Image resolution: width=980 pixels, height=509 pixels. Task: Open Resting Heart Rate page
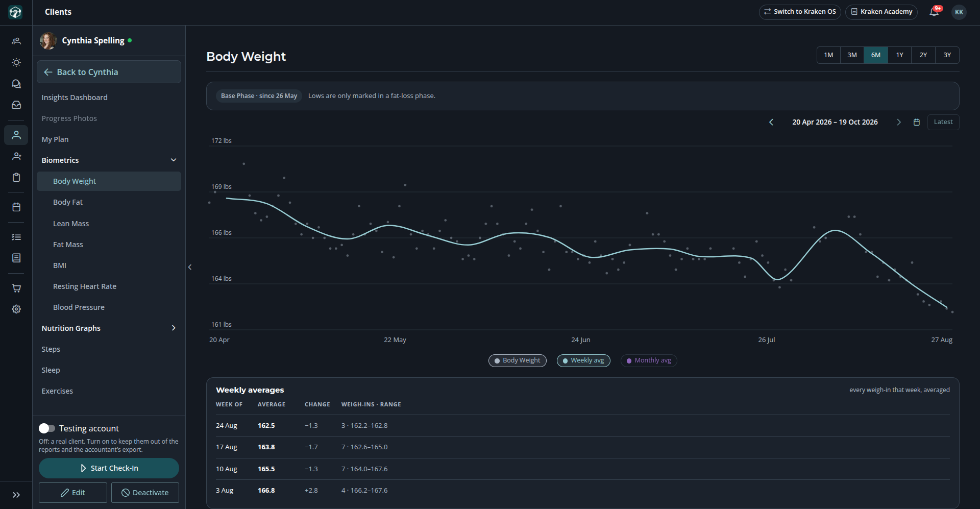(109, 286)
